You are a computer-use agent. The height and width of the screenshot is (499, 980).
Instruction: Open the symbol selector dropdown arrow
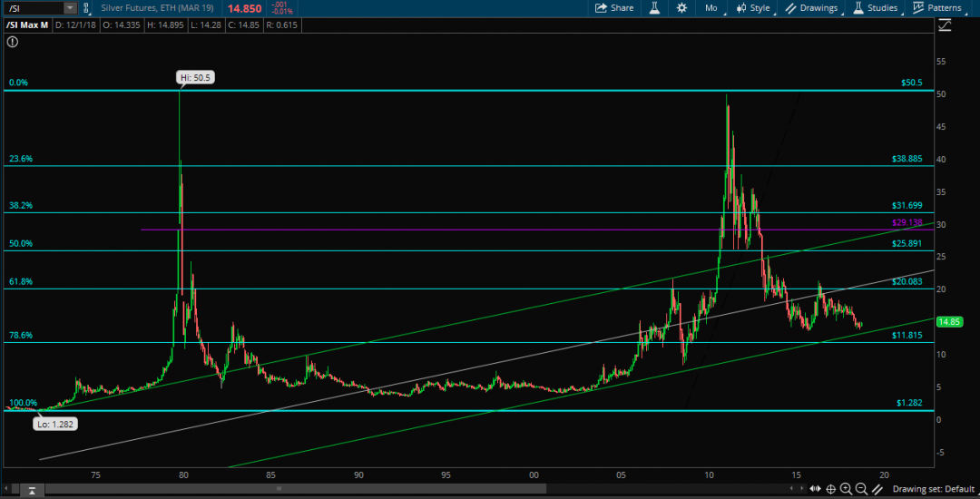(x=70, y=8)
